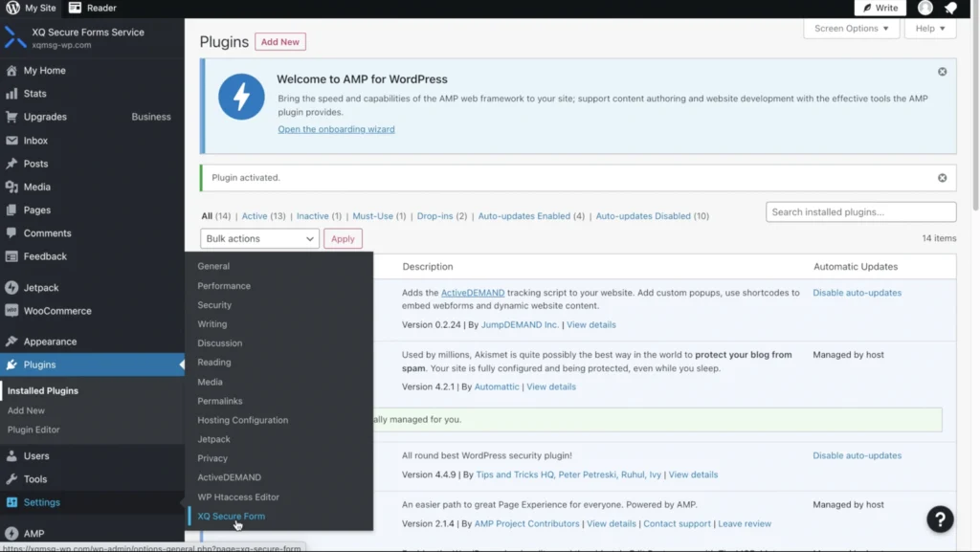Screen dimensions: 980x552
Task: Open the Bulk actions dropdown
Action: point(259,238)
